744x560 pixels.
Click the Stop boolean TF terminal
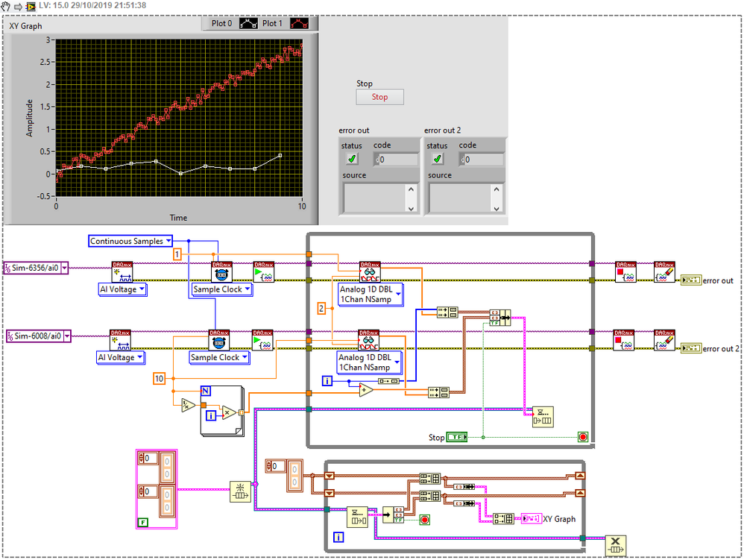click(x=457, y=437)
